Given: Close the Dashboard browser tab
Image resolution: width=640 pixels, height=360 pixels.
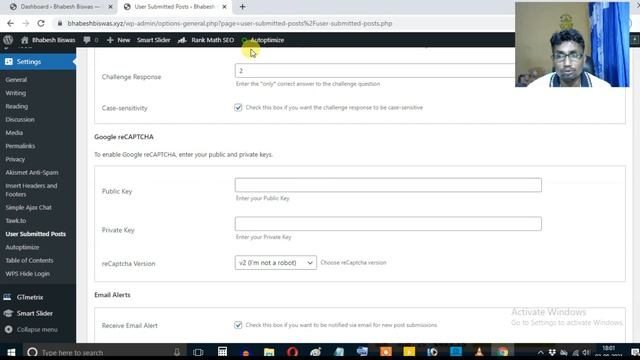Looking at the screenshot, I should tap(110, 7).
